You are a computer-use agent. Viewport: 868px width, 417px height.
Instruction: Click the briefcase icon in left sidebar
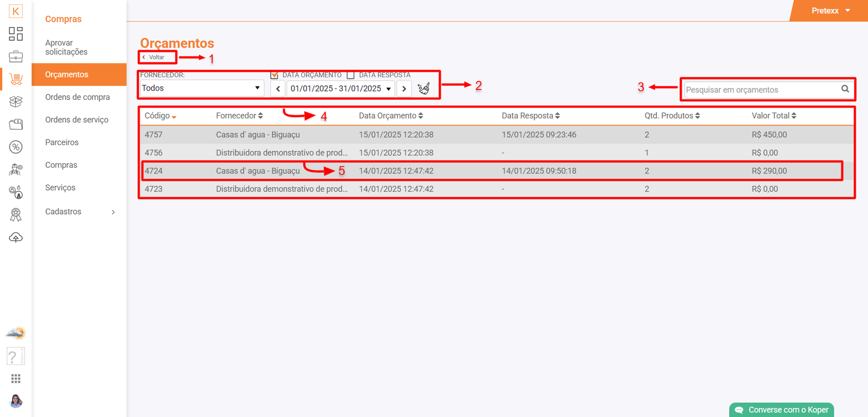(x=16, y=56)
